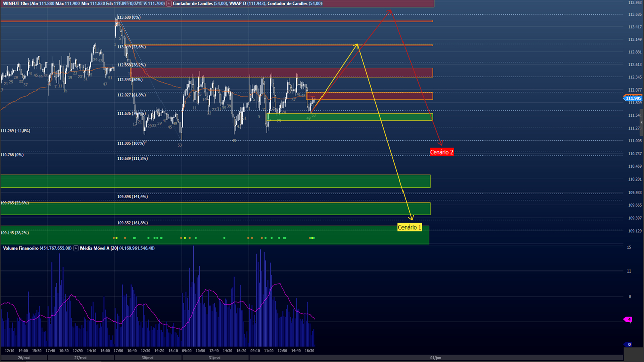Open Contador de Candles label following VWAP D
The width and height of the screenshot is (644, 362).
[x=295, y=3]
